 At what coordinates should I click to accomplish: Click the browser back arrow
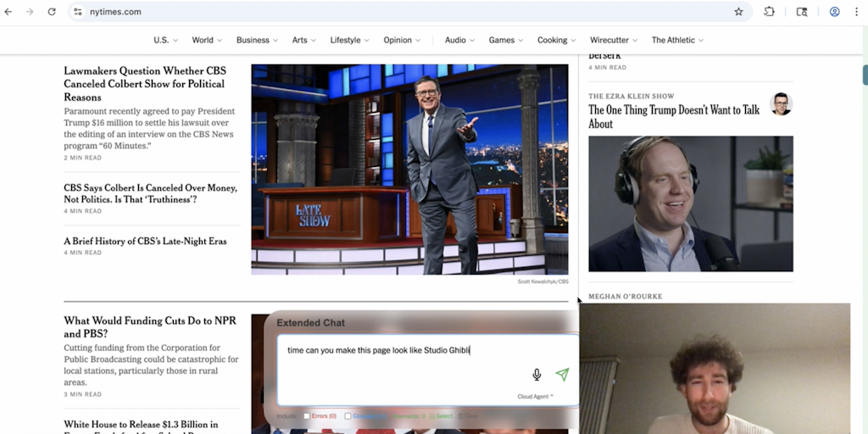click(x=8, y=12)
